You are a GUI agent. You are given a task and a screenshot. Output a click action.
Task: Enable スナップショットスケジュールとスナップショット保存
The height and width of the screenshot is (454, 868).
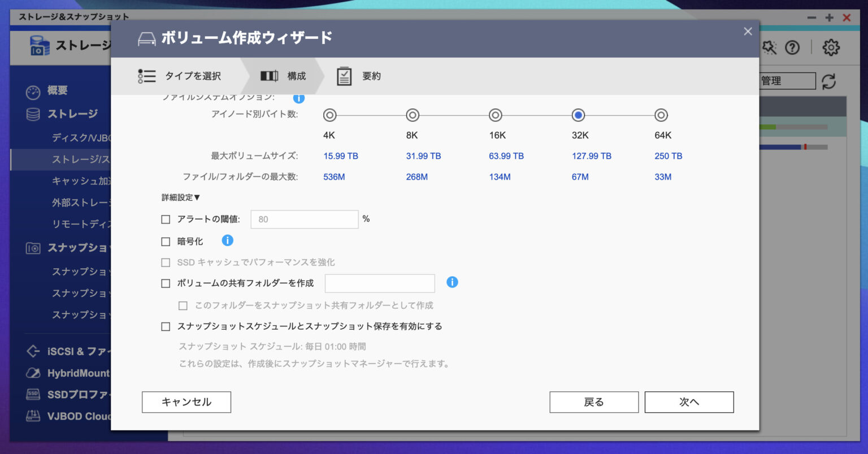[x=166, y=326]
